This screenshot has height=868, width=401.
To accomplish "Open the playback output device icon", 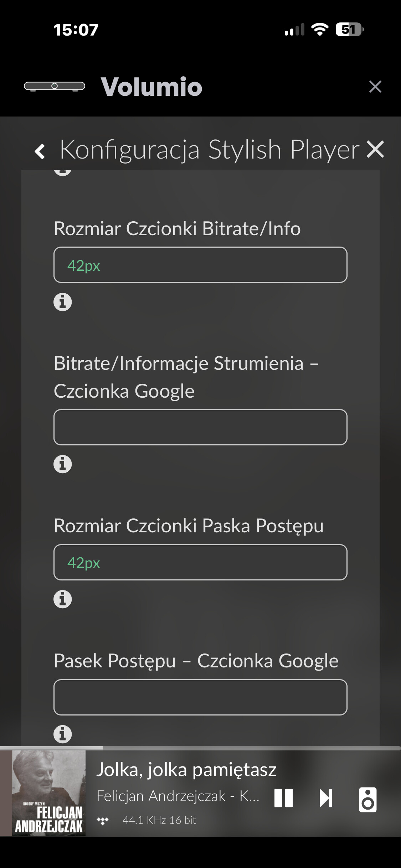I will [x=368, y=800].
